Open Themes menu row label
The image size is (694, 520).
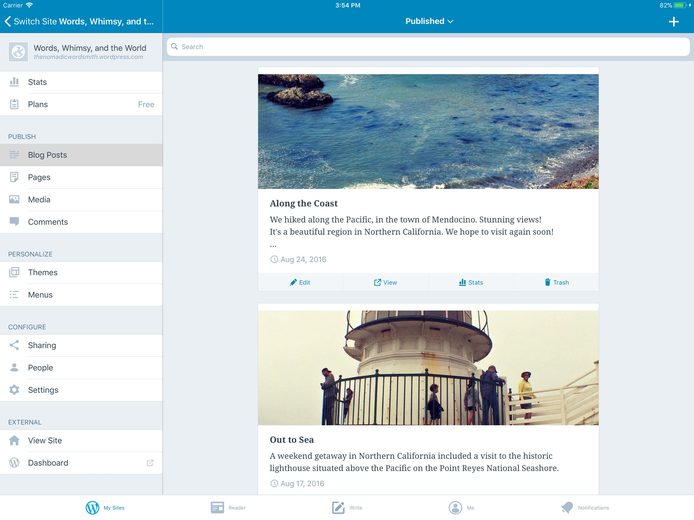[x=42, y=272]
